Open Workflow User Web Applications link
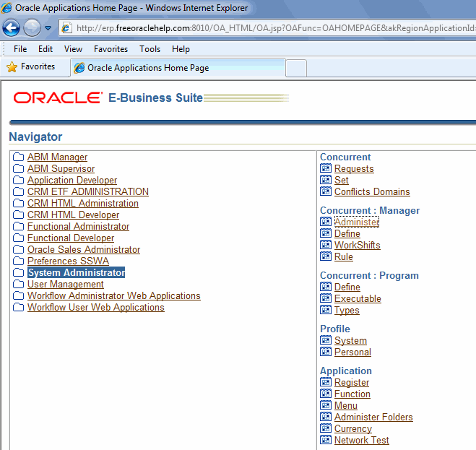Image resolution: width=476 pixels, height=450 pixels. (96, 307)
